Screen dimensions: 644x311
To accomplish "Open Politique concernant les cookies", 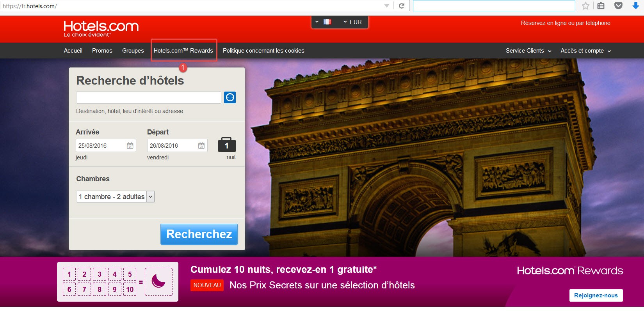I will click(x=263, y=51).
